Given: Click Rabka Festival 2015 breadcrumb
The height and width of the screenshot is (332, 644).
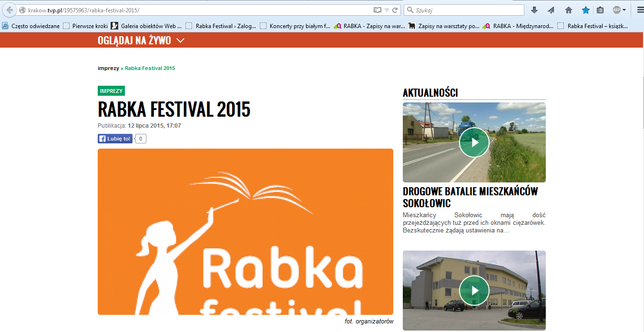Looking at the screenshot, I should tap(150, 68).
